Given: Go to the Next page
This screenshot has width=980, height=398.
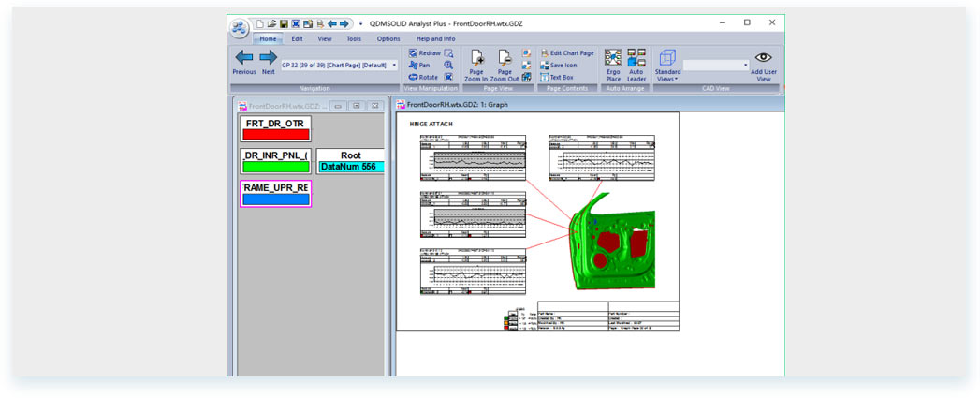Looking at the screenshot, I should click(x=268, y=62).
